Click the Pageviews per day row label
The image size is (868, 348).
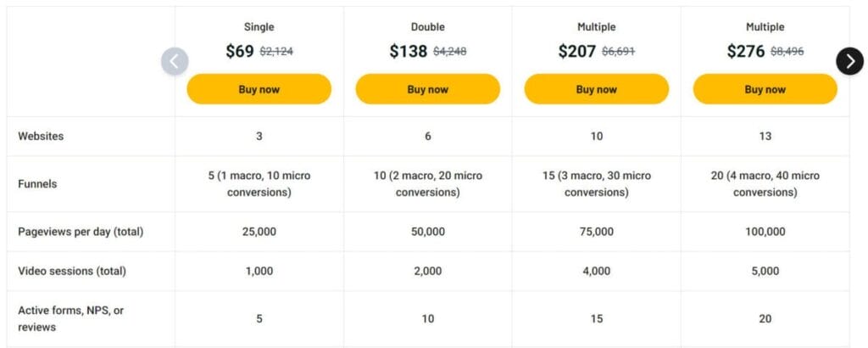click(x=81, y=232)
